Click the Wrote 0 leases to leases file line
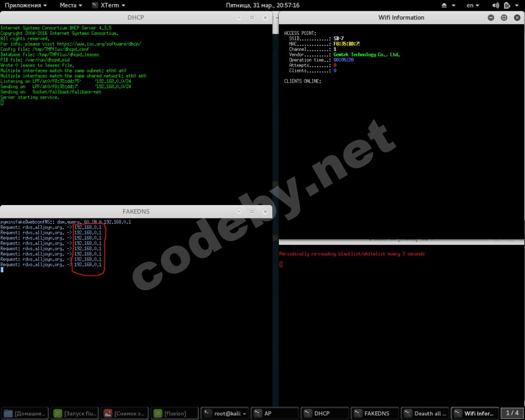Viewport: 525px width, 420px height. pos(37,65)
